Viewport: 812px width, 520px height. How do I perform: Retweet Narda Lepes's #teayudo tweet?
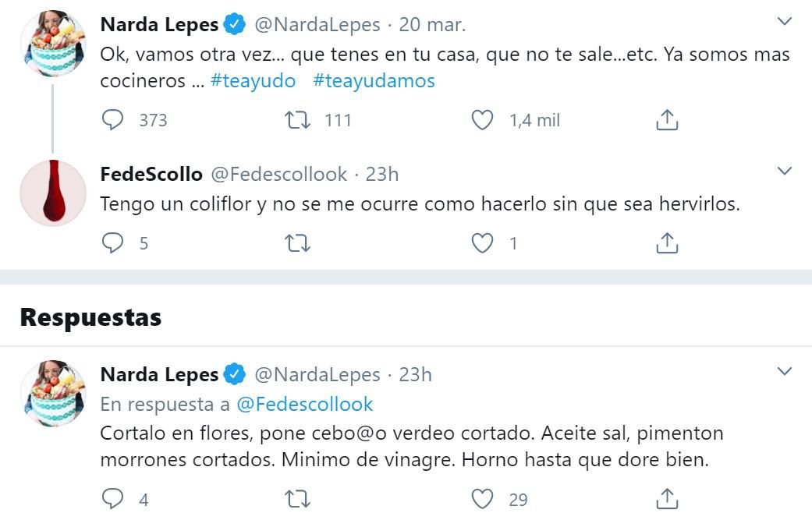tap(299, 119)
